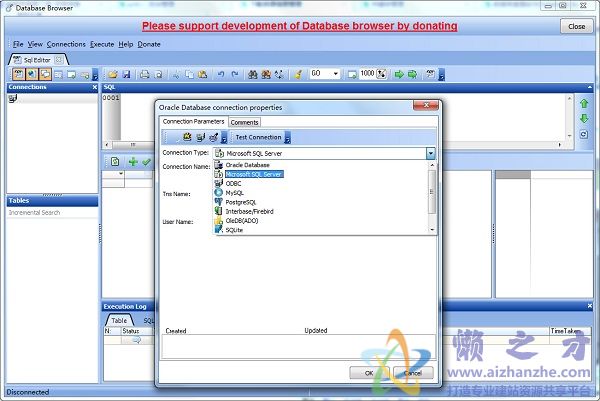Click the redo arrow icon
600x401 pixels.
coord(235,74)
